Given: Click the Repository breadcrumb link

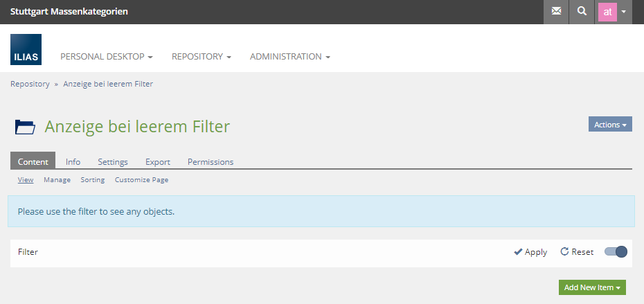Looking at the screenshot, I should point(30,84).
